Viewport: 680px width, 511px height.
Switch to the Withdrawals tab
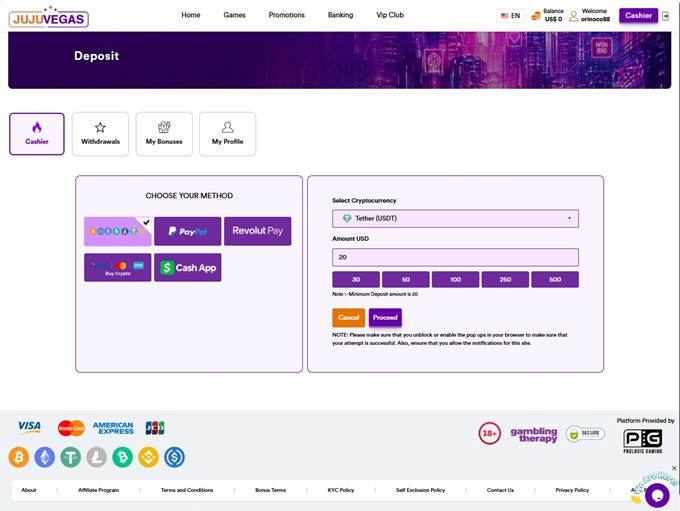point(100,134)
